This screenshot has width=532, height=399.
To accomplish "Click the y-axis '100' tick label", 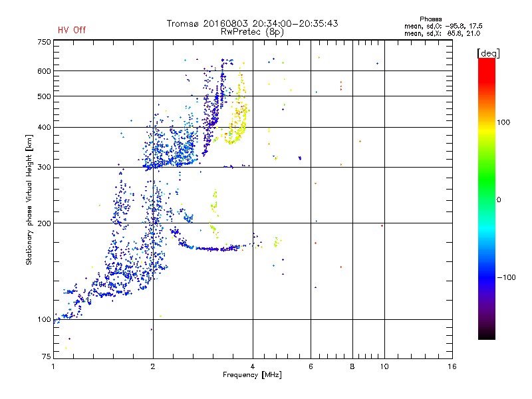I will click(x=44, y=320).
